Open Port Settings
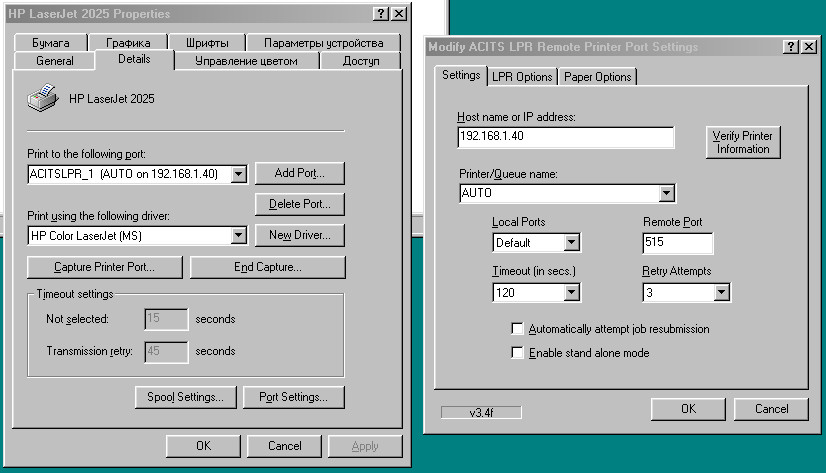The height and width of the screenshot is (473, 826). [x=293, y=397]
